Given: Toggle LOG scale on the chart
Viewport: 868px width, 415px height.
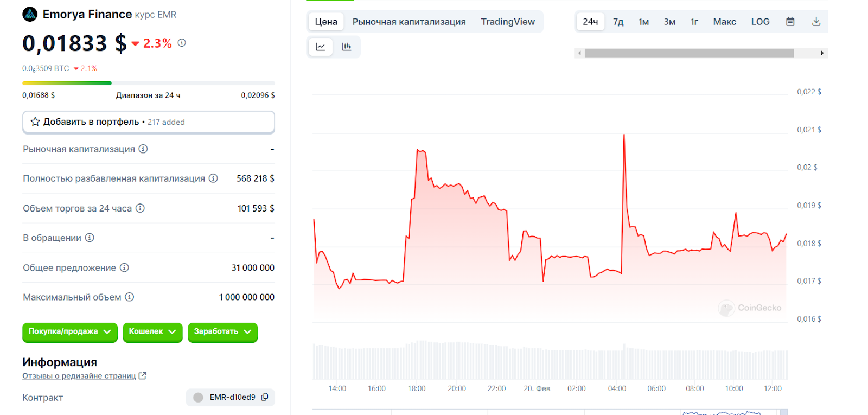Looking at the screenshot, I should click(760, 22).
